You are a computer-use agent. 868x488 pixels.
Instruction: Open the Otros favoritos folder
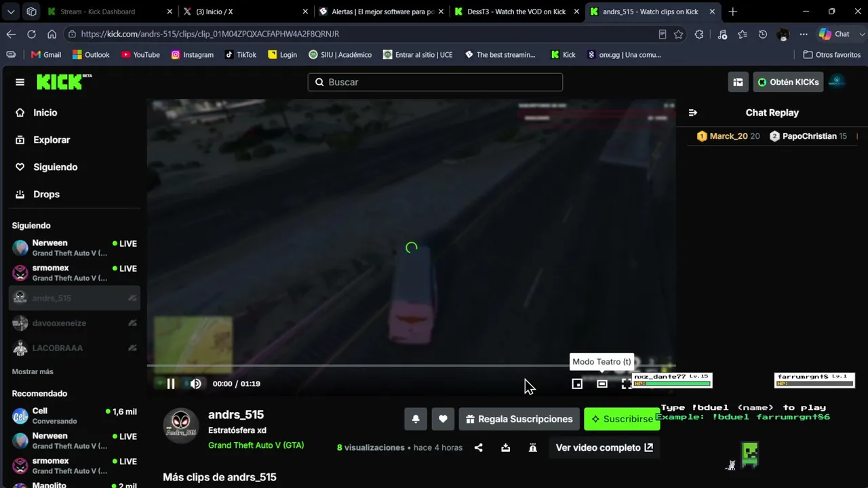point(831,55)
